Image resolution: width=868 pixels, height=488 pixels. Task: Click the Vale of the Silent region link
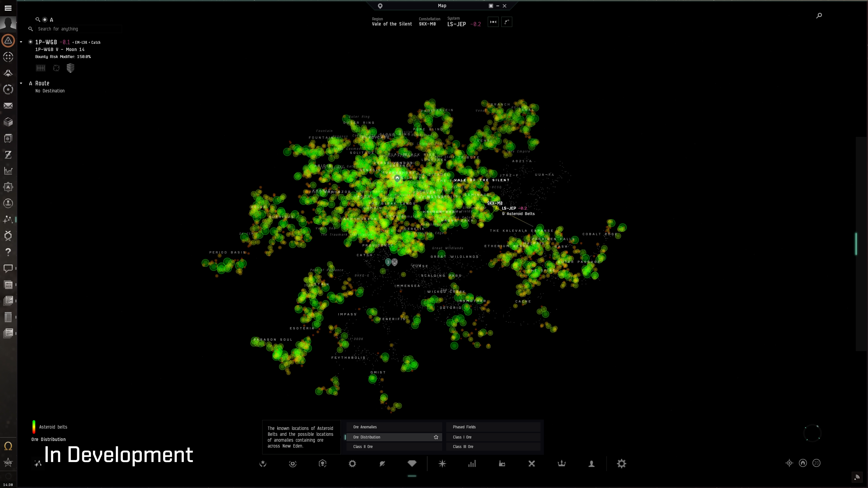392,24
